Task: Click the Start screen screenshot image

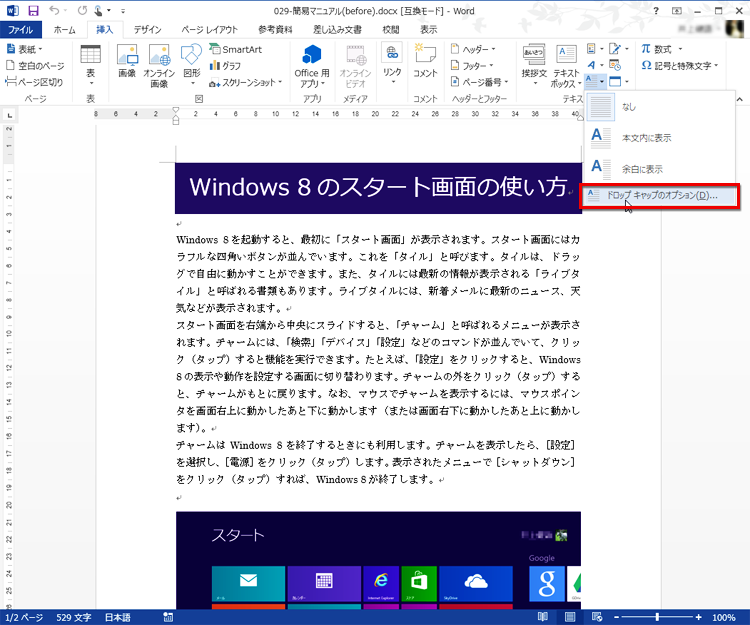Action: pos(378,560)
